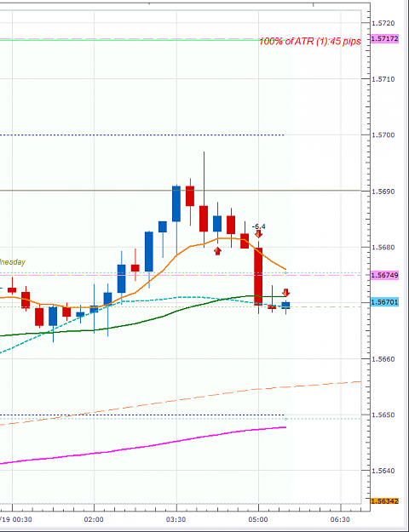Image resolution: width=409 pixels, height=532 pixels.
Task: Click the red sell arrow below -6.4
Action: pyautogui.click(x=258, y=234)
